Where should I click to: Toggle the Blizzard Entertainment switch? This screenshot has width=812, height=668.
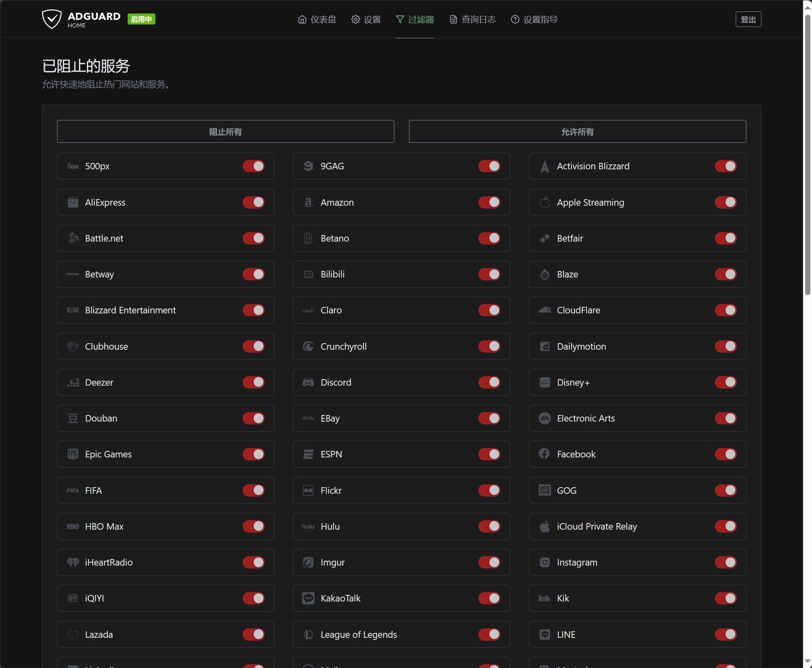click(x=254, y=310)
